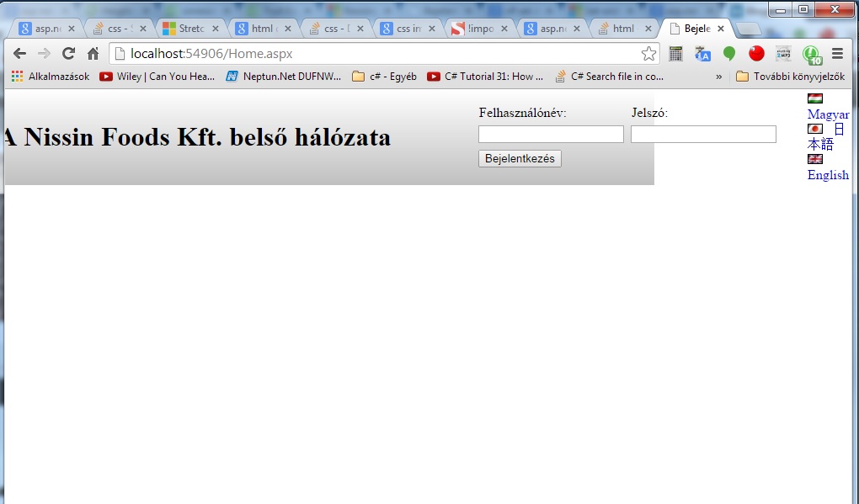Close the Bejele tab

pos(721,29)
